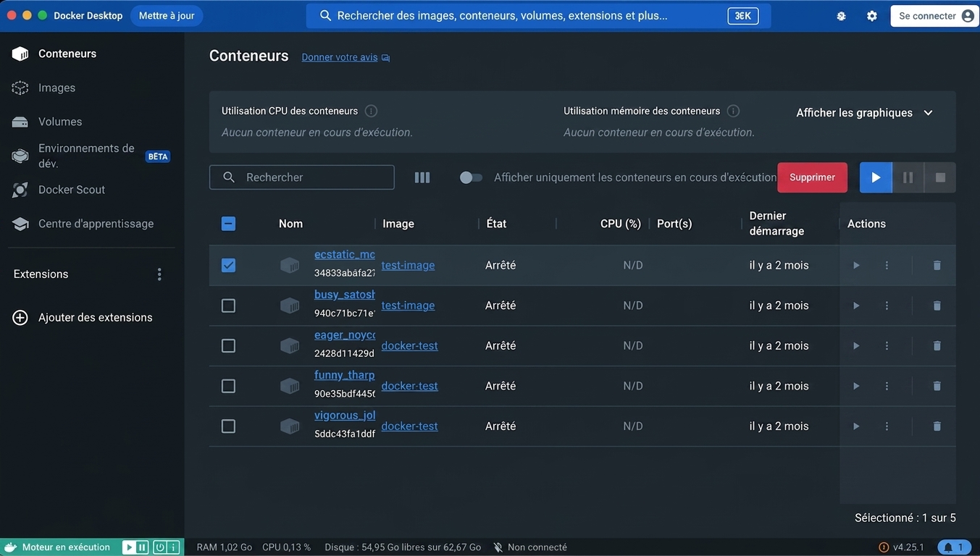Viewport: 980px width, 556px height.
Task: Click the CPU usage info icon
Action: (371, 111)
